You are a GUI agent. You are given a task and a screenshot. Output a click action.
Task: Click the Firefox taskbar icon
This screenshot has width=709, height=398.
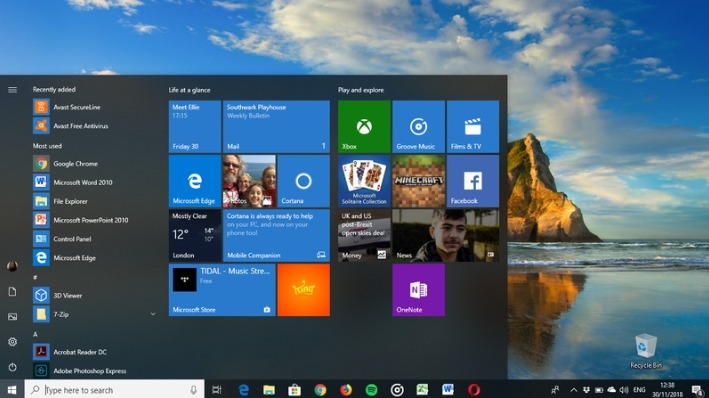click(346, 389)
